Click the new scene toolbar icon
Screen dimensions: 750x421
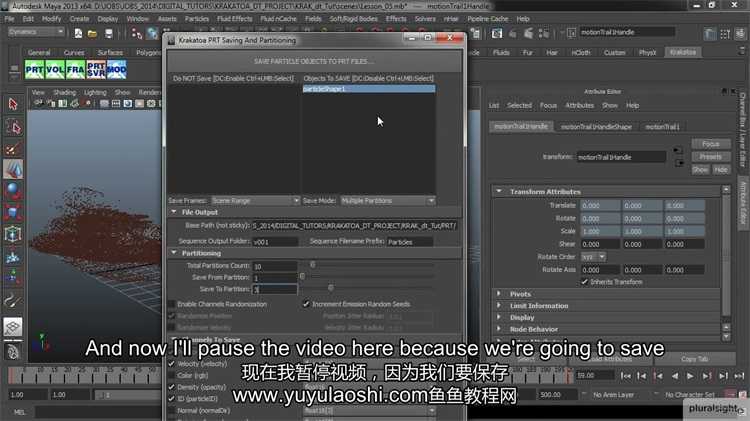point(78,33)
